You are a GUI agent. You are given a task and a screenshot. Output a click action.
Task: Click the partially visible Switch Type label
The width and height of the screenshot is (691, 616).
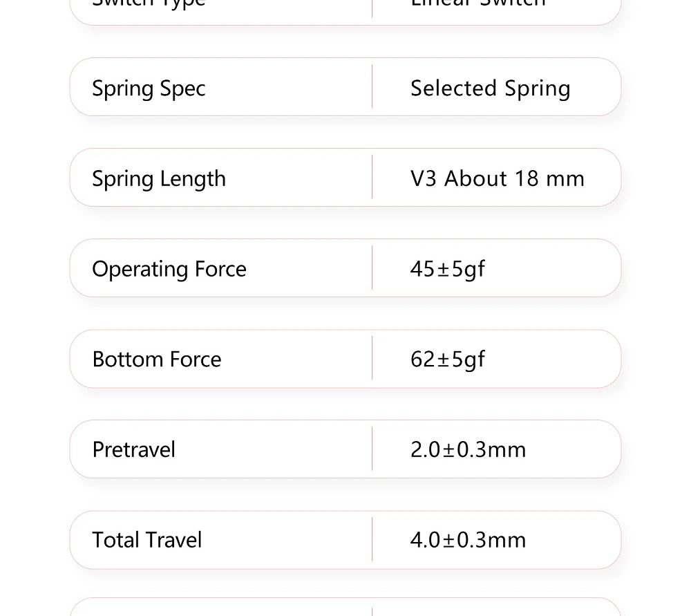(x=149, y=3)
